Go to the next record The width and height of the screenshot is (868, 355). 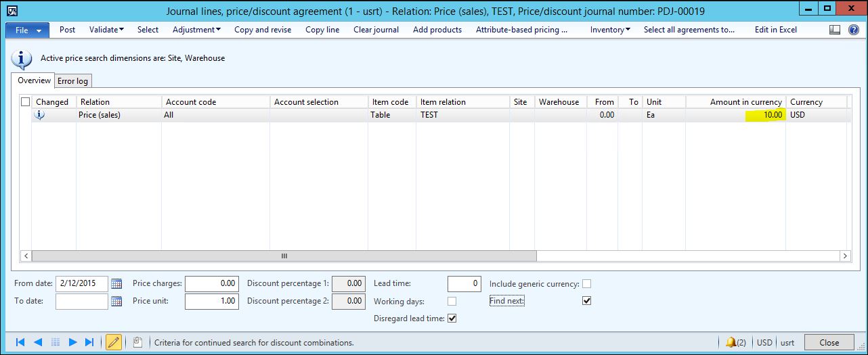coord(72,343)
